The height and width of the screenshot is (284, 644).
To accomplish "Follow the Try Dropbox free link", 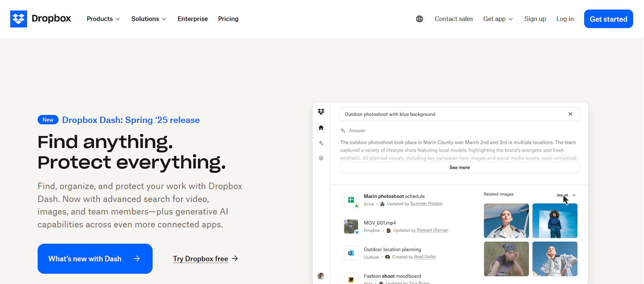I will click(205, 259).
